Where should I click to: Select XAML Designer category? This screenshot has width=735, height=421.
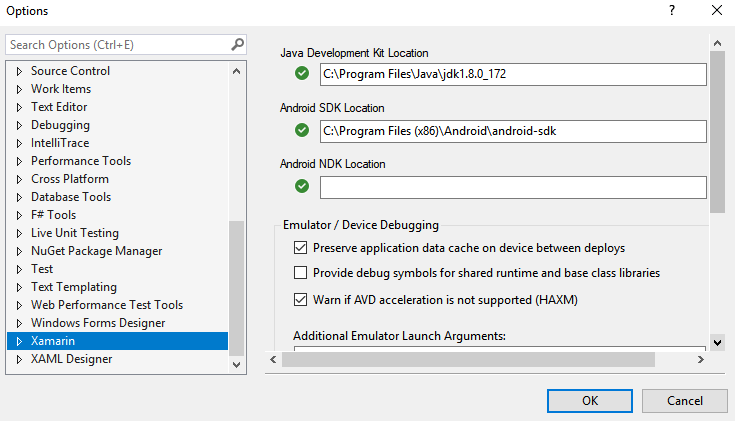(71, 359)
